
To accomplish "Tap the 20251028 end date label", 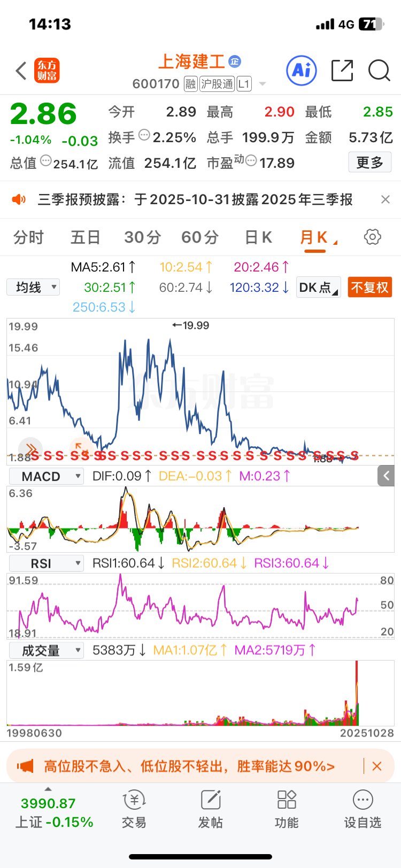I will pos(367,733).
